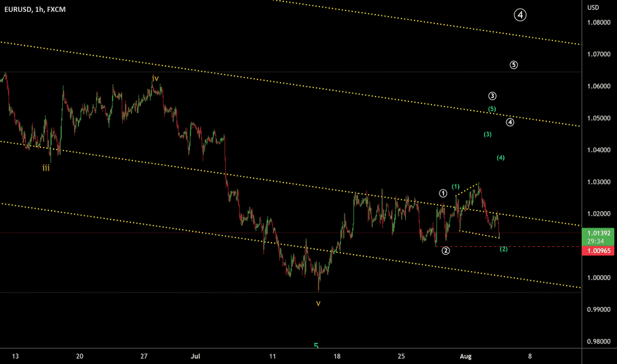Select the white circled 3 wave label

click(493, 96)
